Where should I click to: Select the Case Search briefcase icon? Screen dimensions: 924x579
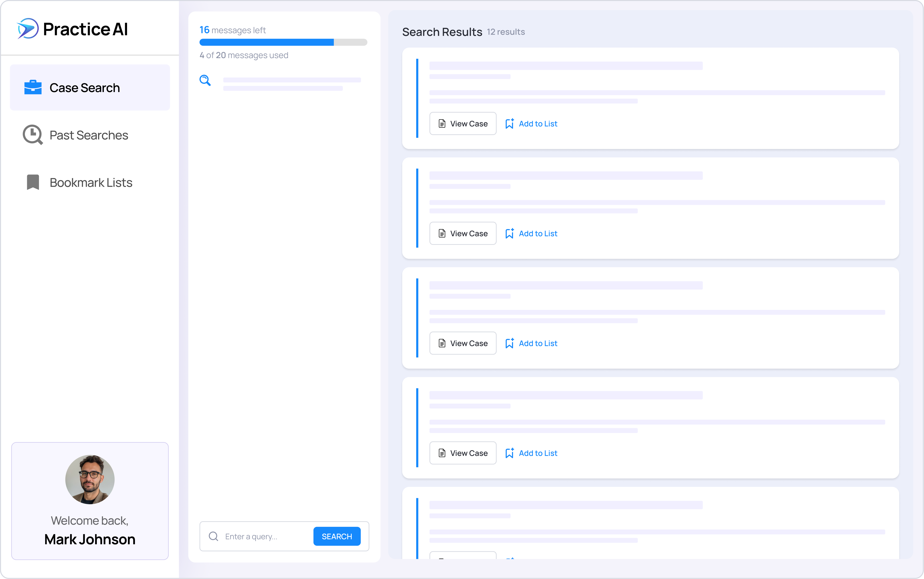click(33, 87)
